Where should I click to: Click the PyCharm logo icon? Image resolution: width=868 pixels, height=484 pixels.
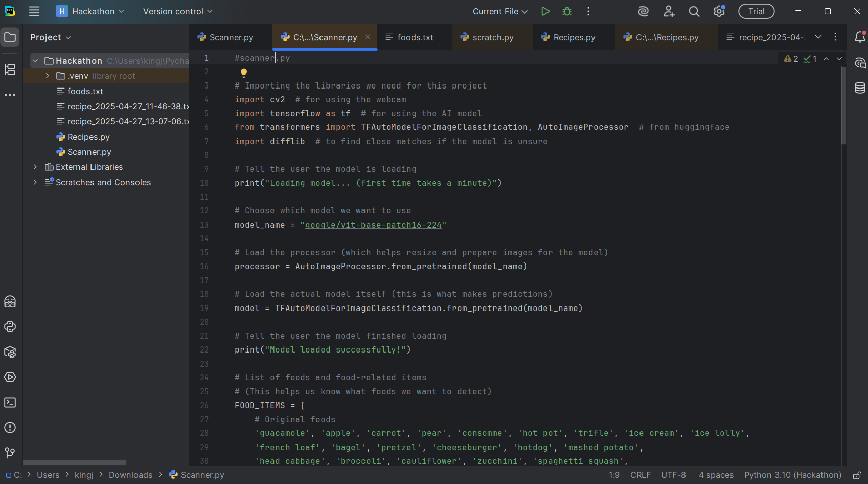pyautogui.click(x=10, y=11)
